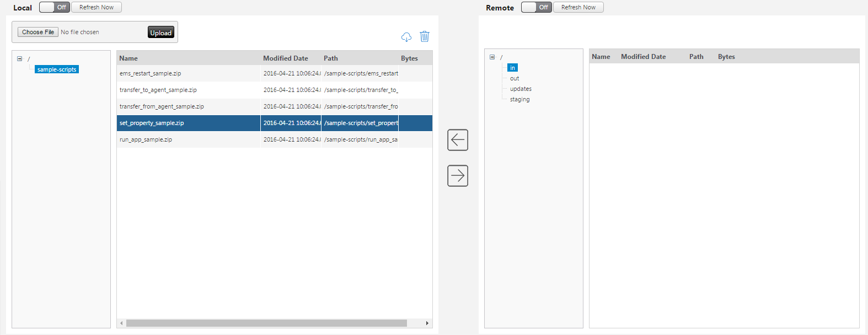The height and width of the screenshot is (335, 868).
Task: Click Local Refresh Now button
Action: click(97, 7)
